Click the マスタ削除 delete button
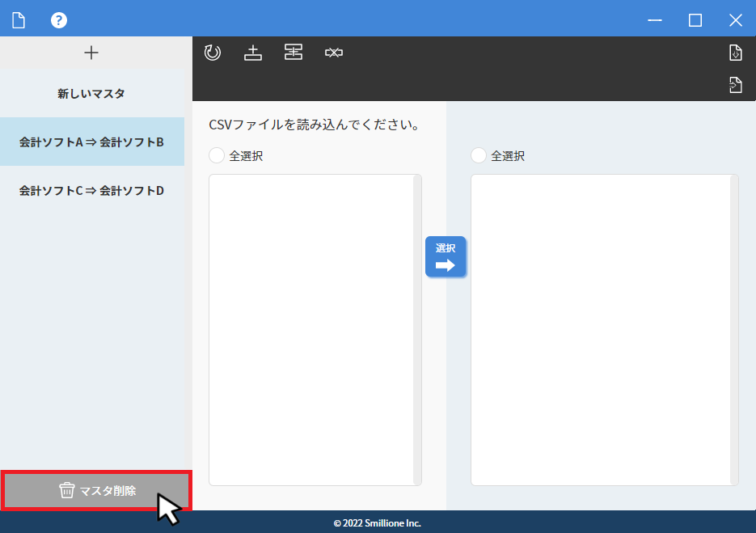Viewport: 756px width, 533px height. pos(97,490)
